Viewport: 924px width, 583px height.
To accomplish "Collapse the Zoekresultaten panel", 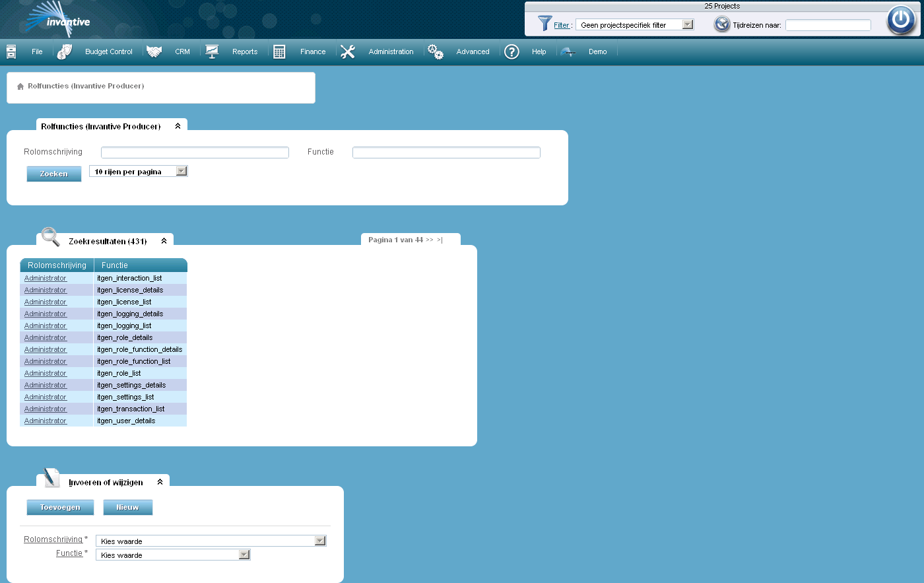I will pyautogui.click(x=164, y=241).
